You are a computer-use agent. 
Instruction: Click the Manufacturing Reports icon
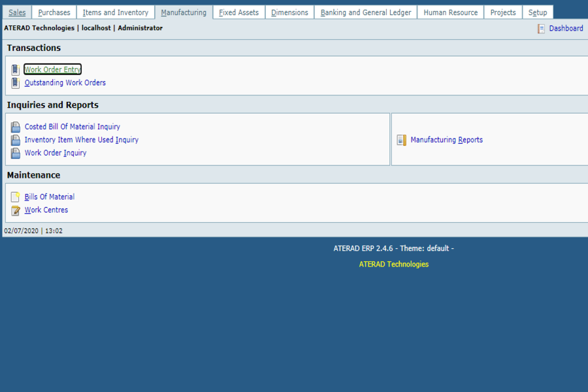(402, 140)
